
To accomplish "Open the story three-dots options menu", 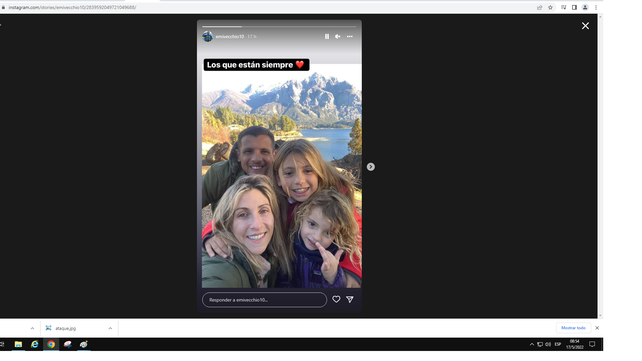I will (350, 36).
